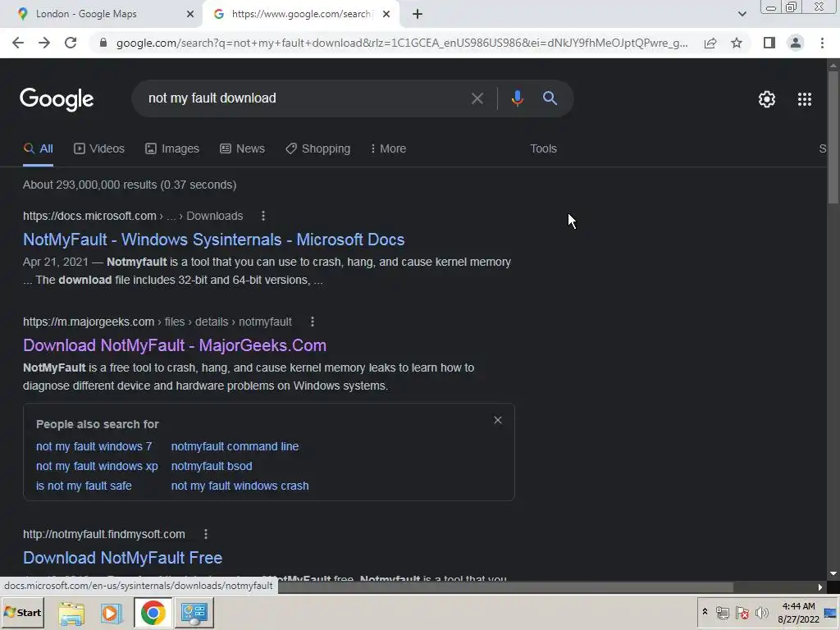Expand the More search filters menu
The image size is (840, 630).
pyautogui.click(x=388, y=149)
